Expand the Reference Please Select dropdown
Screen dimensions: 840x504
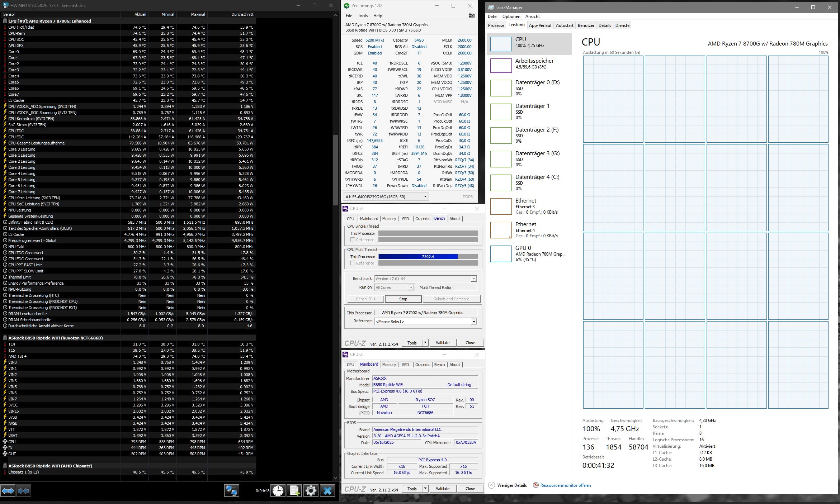coord(473,321)
